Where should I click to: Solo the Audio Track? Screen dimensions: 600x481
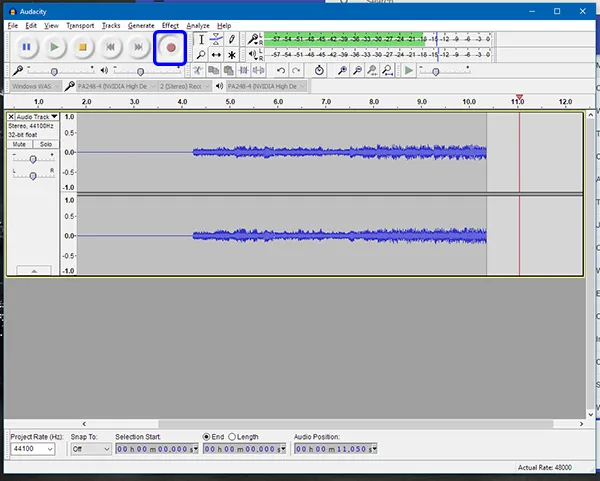tap(46, 144)
